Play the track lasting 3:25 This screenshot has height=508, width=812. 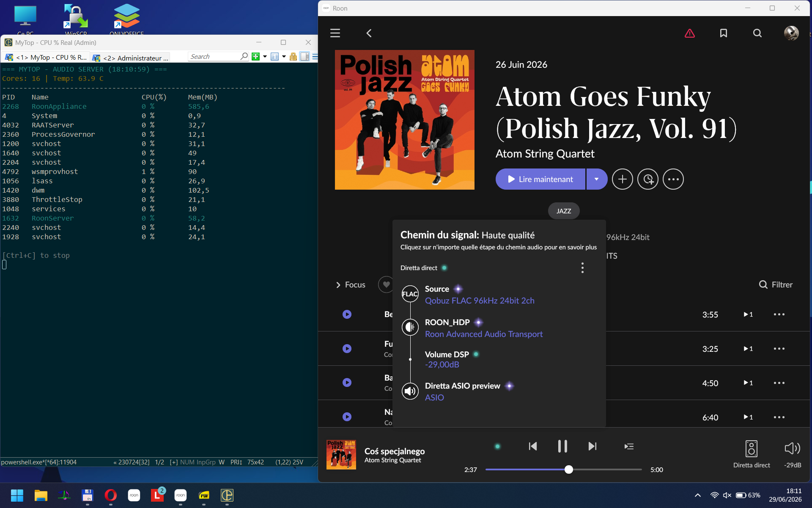(347, 348)
